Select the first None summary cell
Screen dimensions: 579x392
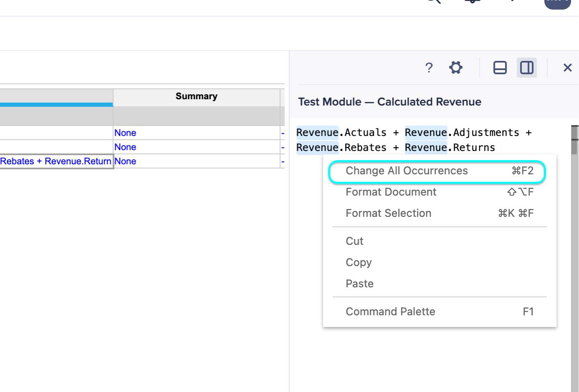click(196, 133)
